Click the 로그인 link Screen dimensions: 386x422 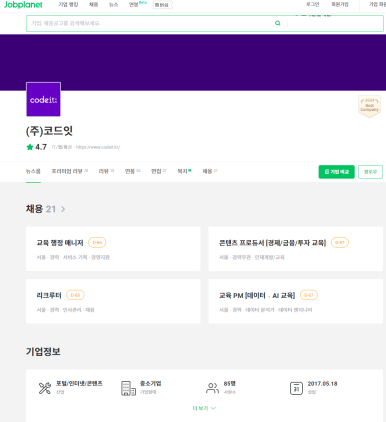coord(313,4)
